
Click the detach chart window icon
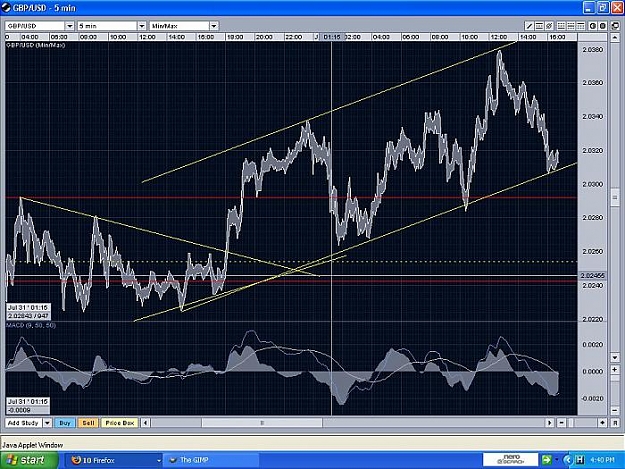click(615, 26)
